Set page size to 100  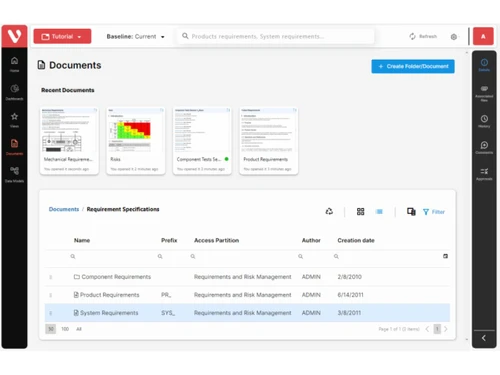click(65, 329)
